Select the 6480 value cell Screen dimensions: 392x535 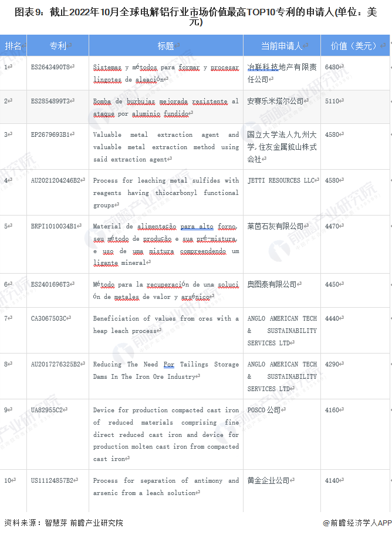[x=333, y=68]
